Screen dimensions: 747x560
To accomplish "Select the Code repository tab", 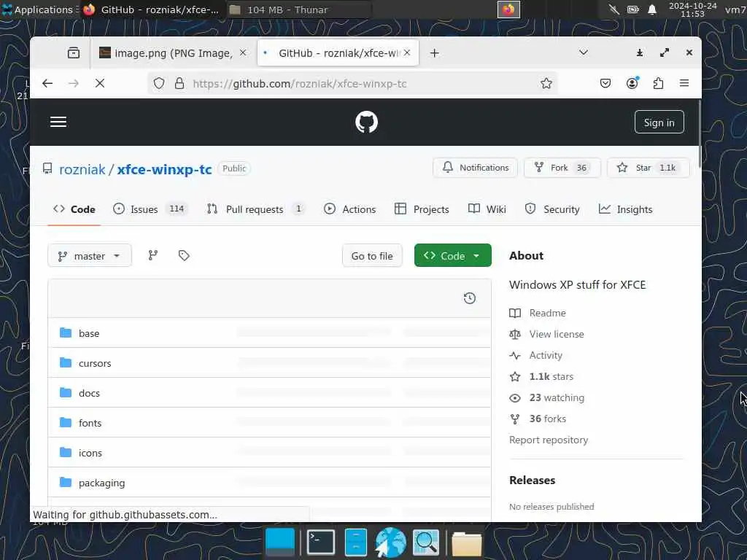I will (x=74, y=209).
